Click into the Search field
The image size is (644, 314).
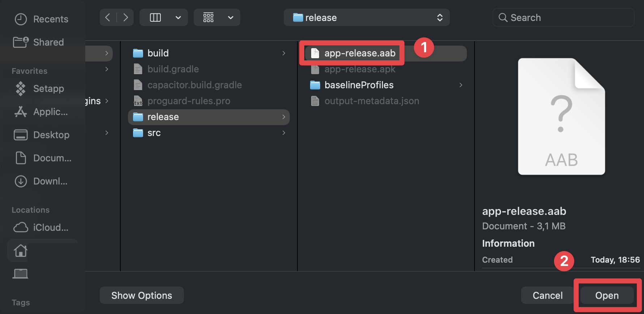[563, 17]
